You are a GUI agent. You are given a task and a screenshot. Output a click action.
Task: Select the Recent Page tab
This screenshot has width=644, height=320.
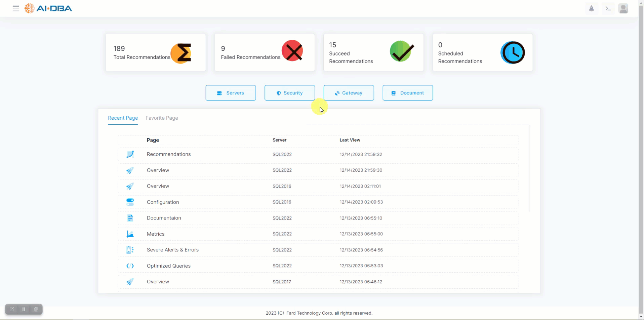[x=123, y=118]
